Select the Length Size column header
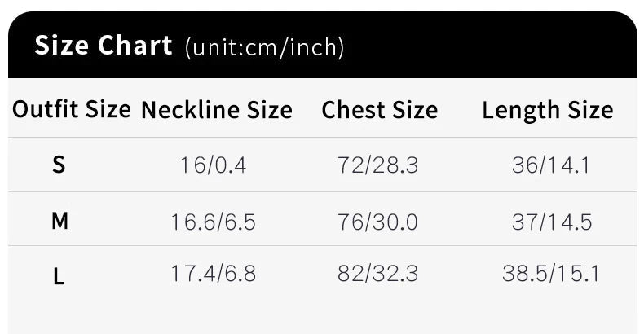The image size is (644, 334). [x=548, y=110]
